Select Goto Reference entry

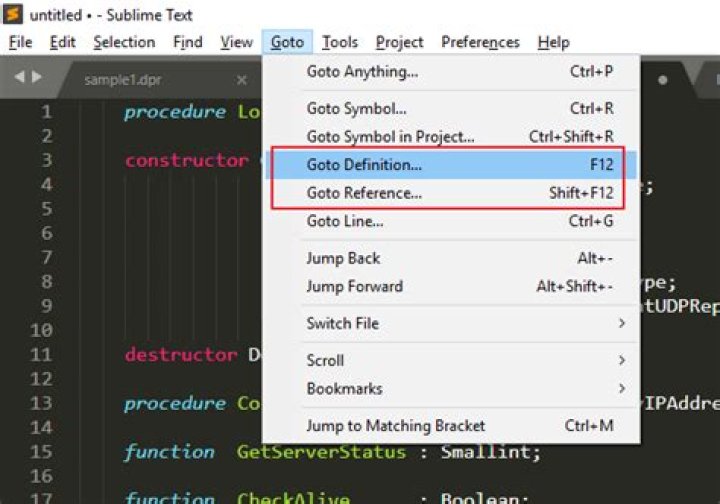[x=451, y=193]
